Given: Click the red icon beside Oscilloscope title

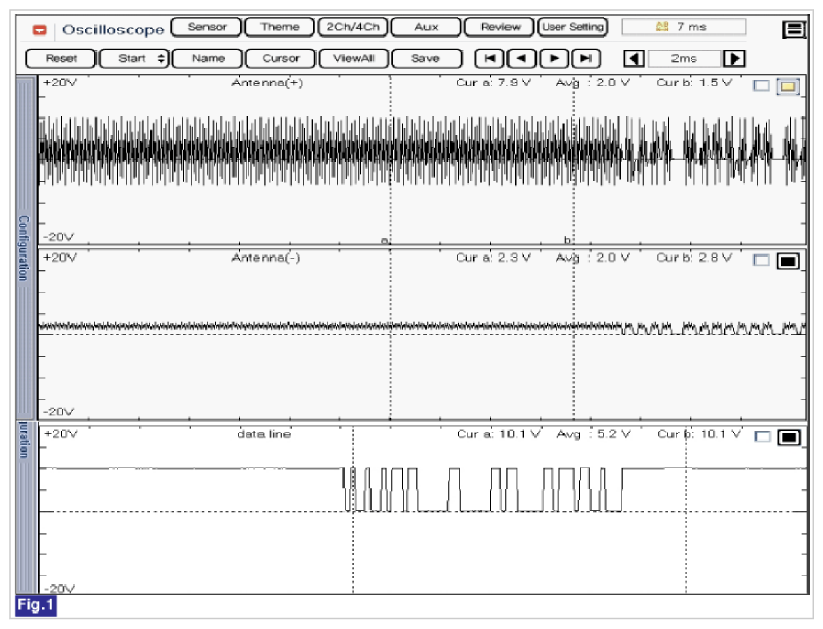Looking at the screenshot, I should pyautogui.click(x=40, y=30).
